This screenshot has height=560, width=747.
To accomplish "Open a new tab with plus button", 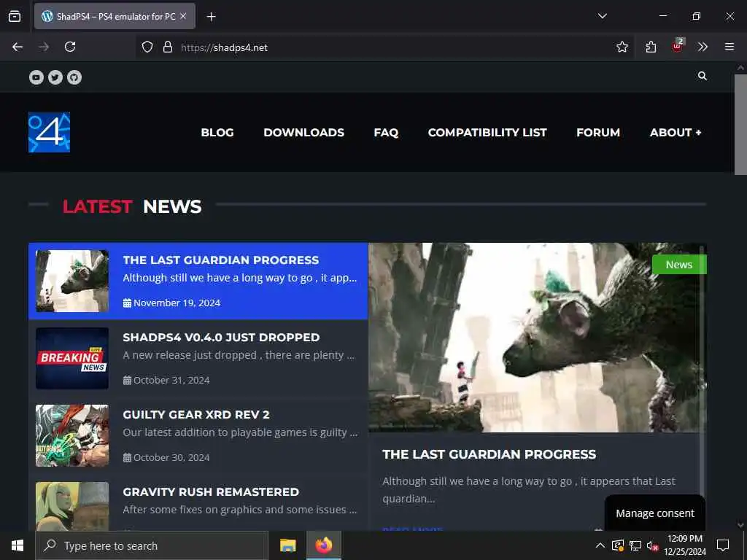I will point(212,17).
